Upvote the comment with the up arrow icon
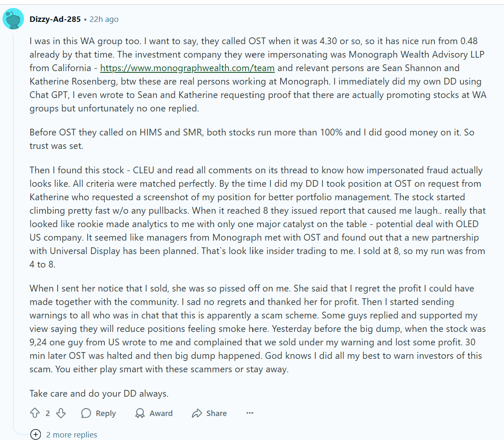The width and height of the screenshot is (504, 440). pos(35,413)
